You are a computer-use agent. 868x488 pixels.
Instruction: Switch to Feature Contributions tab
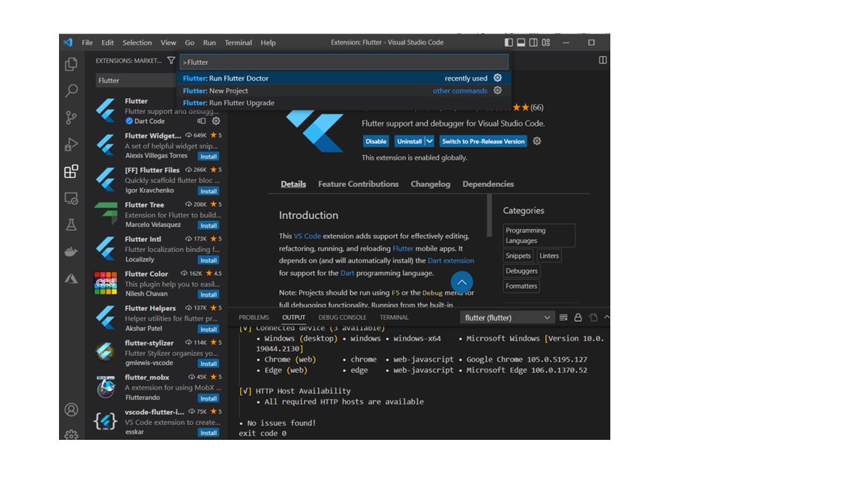pyautogui.click(x=358, y=184)
